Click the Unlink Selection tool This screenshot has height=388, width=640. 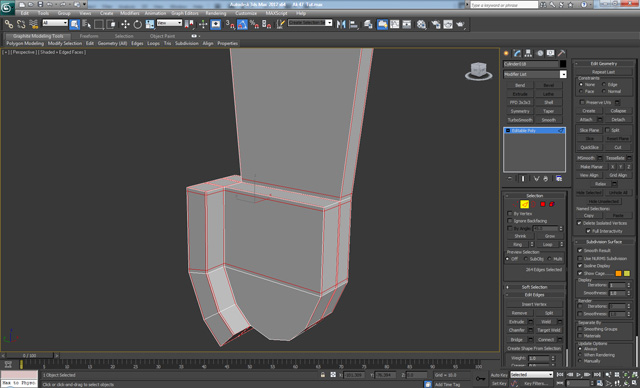coord(21,24)
